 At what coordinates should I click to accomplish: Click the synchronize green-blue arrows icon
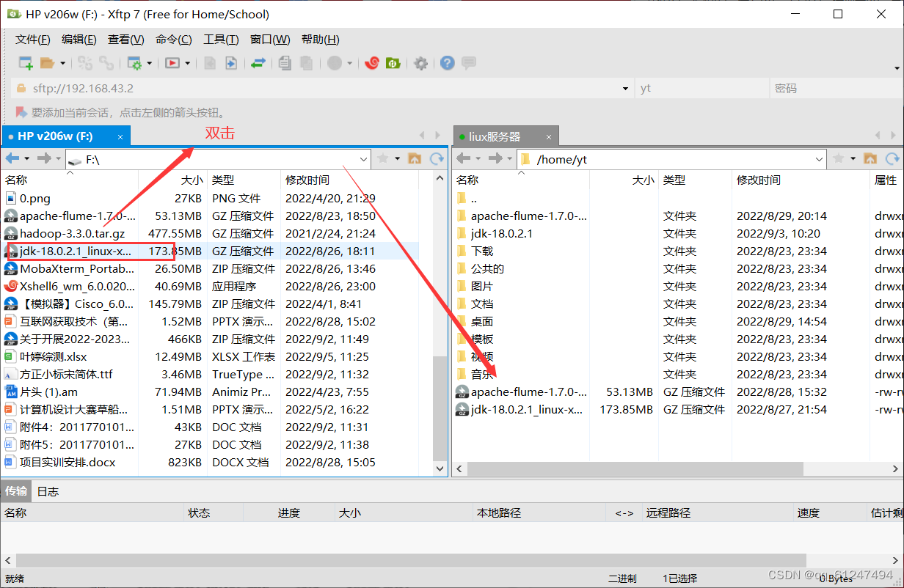[258, 63]
